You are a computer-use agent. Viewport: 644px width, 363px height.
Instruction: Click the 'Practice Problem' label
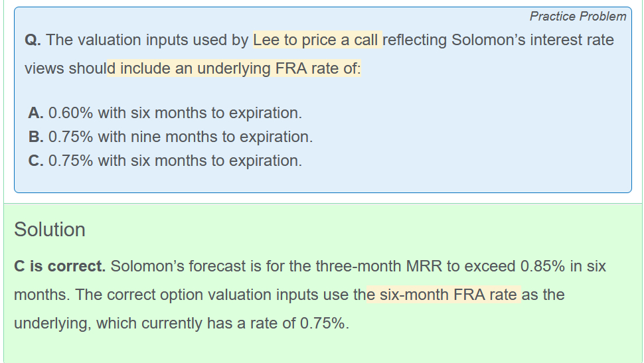578,16
